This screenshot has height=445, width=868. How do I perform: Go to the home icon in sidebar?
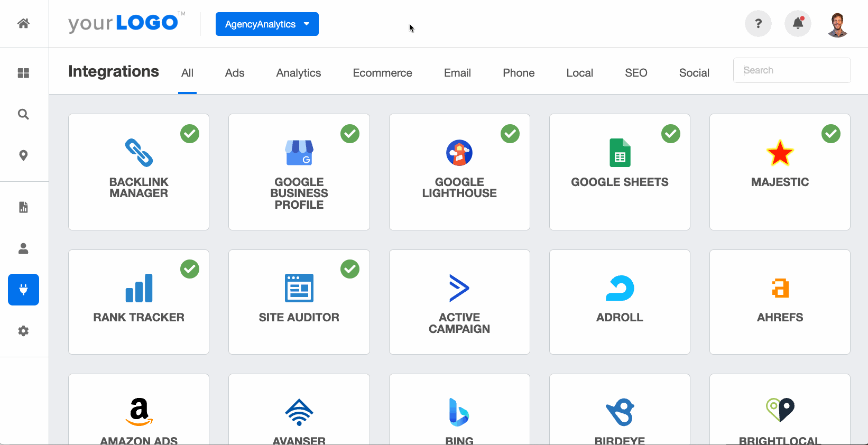23,23
